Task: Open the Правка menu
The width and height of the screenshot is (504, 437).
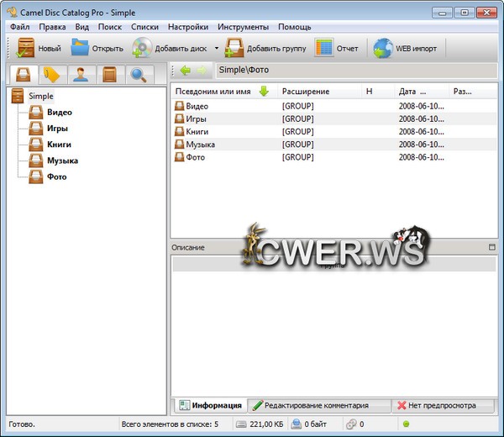Action: pyautogui.click(x=52, y=27)
